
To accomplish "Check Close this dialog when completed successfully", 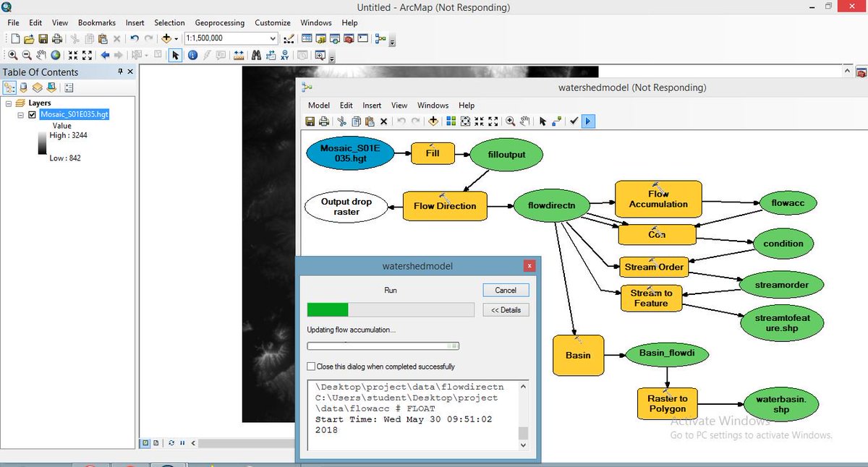I will tap(311, 367).
